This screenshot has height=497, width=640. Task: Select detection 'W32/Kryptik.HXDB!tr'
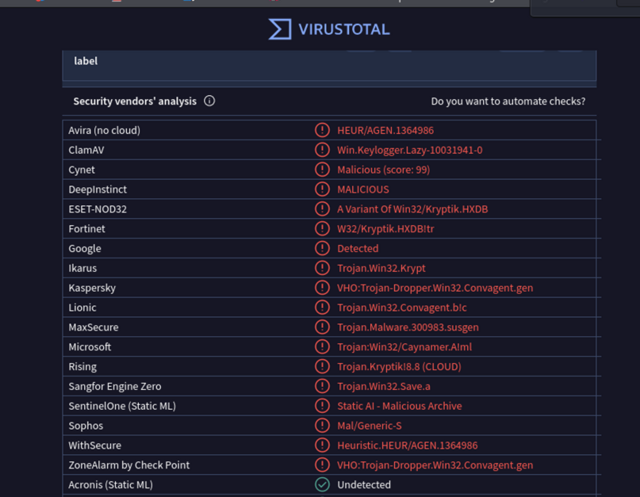pos(385,229)
